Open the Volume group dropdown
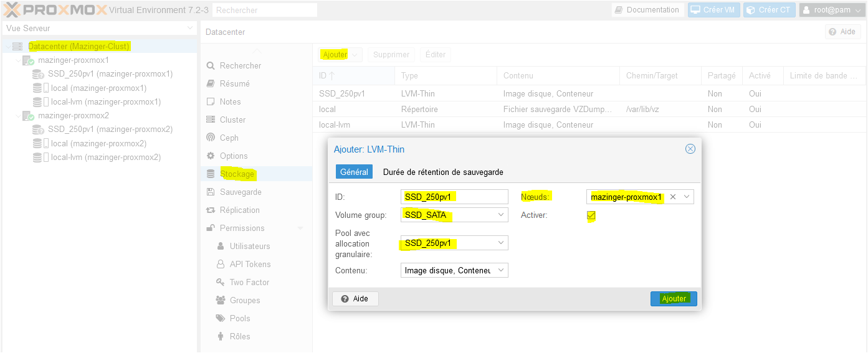Image resolution: width=868 pixels, height=353 pixels. [x=501, y=215]
